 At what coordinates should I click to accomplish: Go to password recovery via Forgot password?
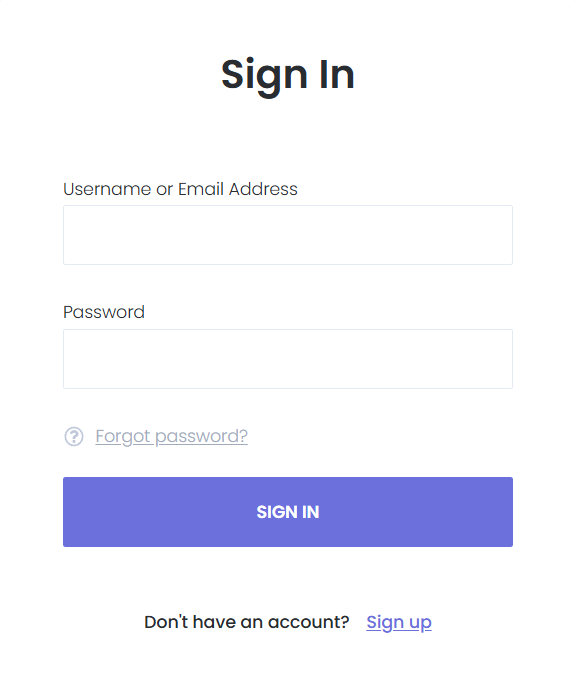click(x=171, y=436)
